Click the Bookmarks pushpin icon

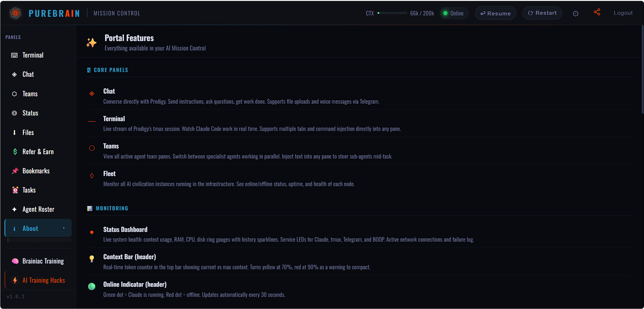(x=15, y=171)
